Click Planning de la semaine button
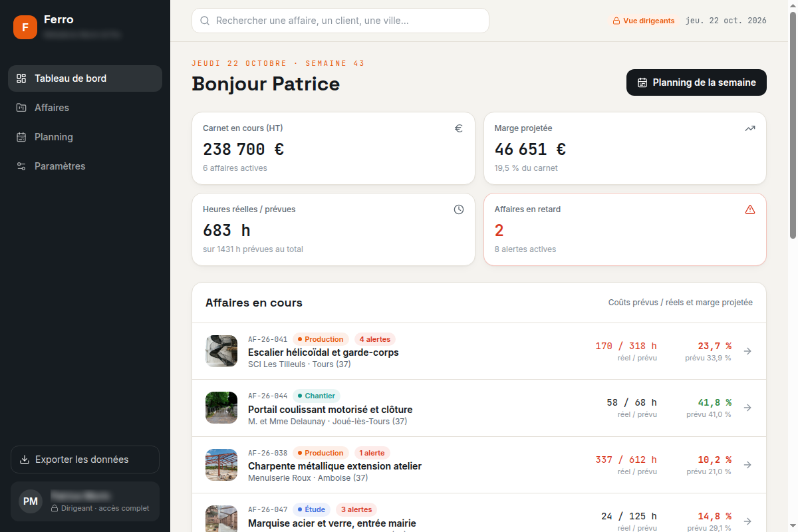 coord(696,82)
